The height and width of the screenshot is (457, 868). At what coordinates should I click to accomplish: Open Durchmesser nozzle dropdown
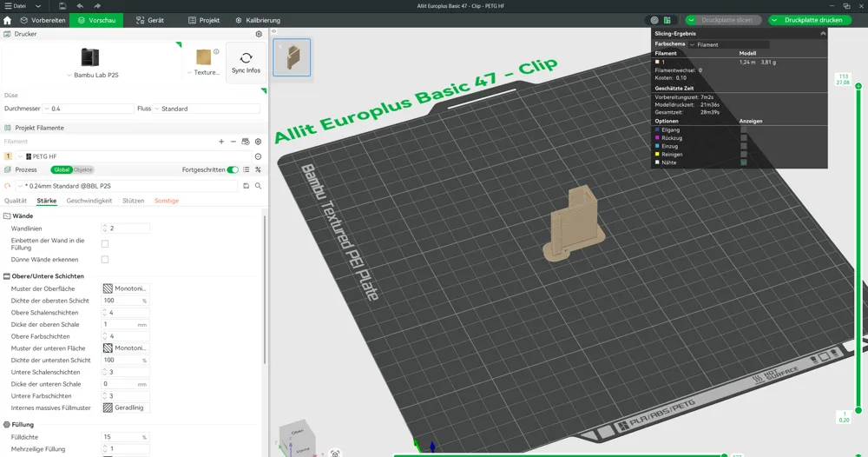88,109
